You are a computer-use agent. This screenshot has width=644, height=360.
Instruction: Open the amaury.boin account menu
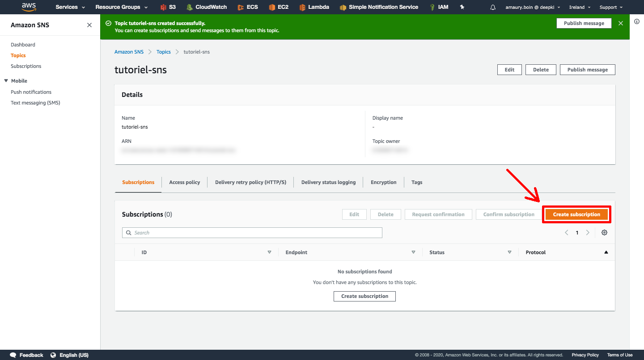pos(533,7)
